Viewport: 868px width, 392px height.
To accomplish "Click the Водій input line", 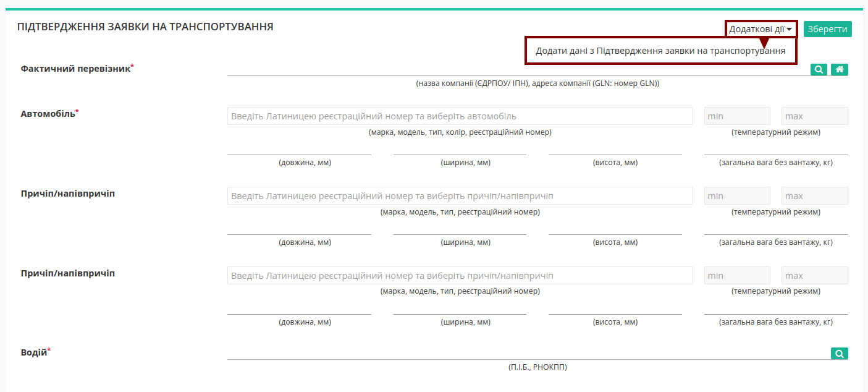I will click(528, 352).
